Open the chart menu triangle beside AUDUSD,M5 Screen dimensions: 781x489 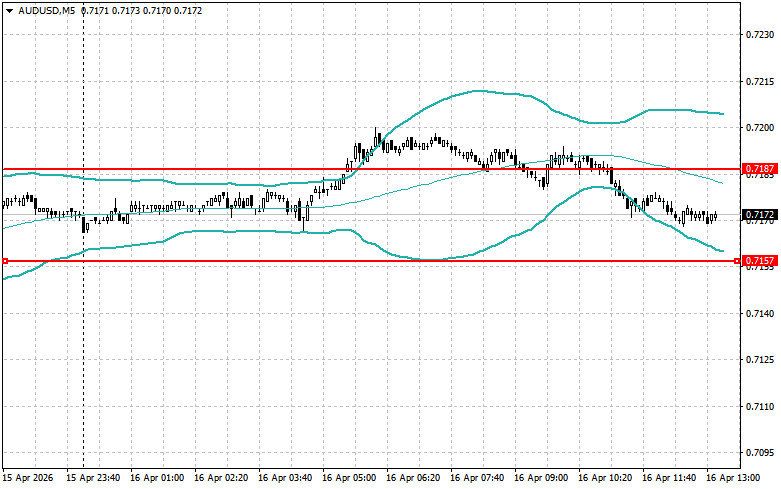pos(9,10)
